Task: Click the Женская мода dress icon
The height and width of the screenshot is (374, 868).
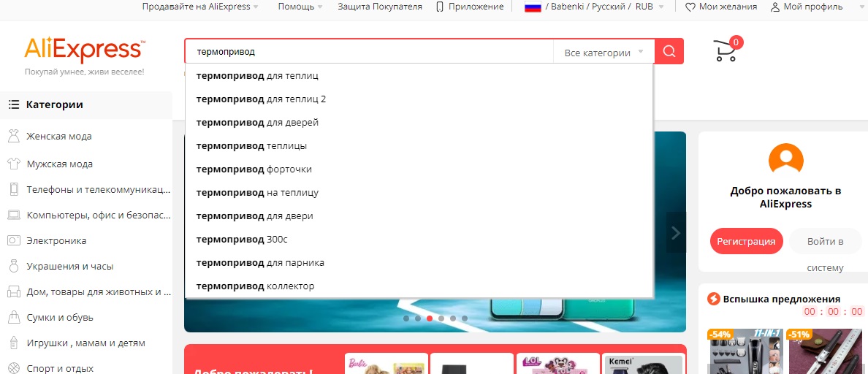Action: pyautogui.click(x=13, y=137)
